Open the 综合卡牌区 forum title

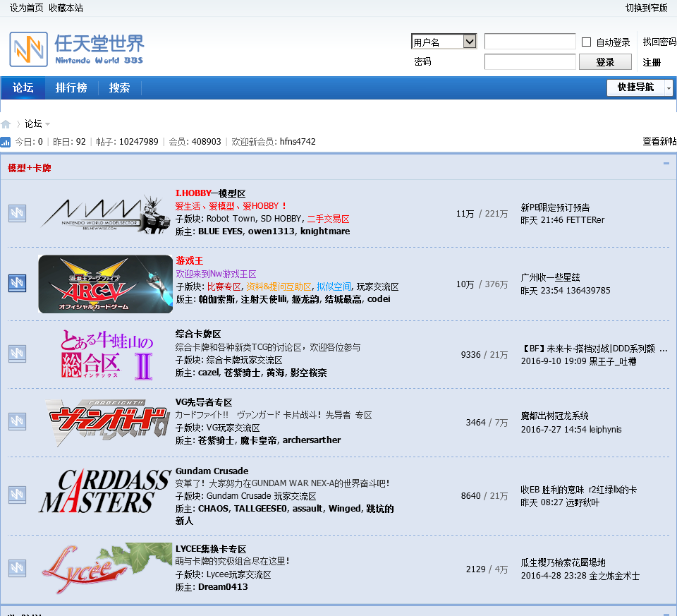click(x=198, y=334)
